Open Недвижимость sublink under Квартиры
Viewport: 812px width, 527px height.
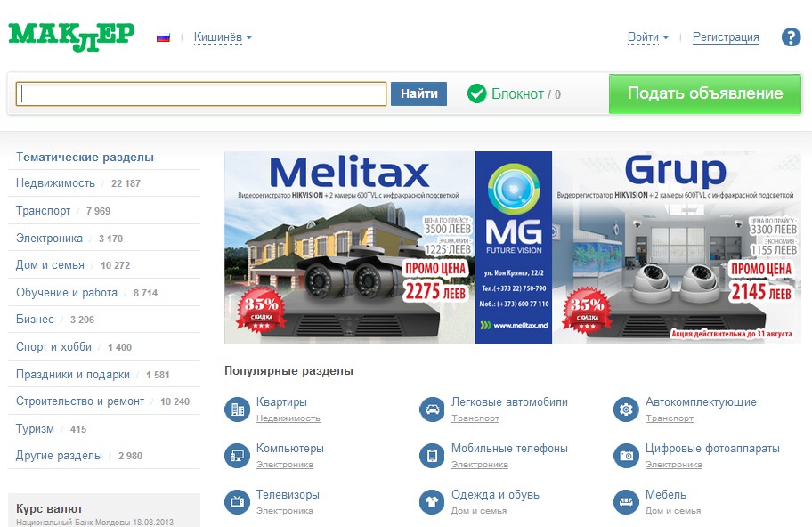[x=288, y=418]
